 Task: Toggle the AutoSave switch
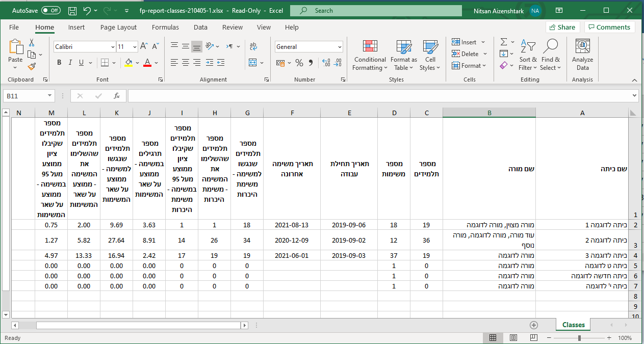pyautogui.click(x=50, y=11)
